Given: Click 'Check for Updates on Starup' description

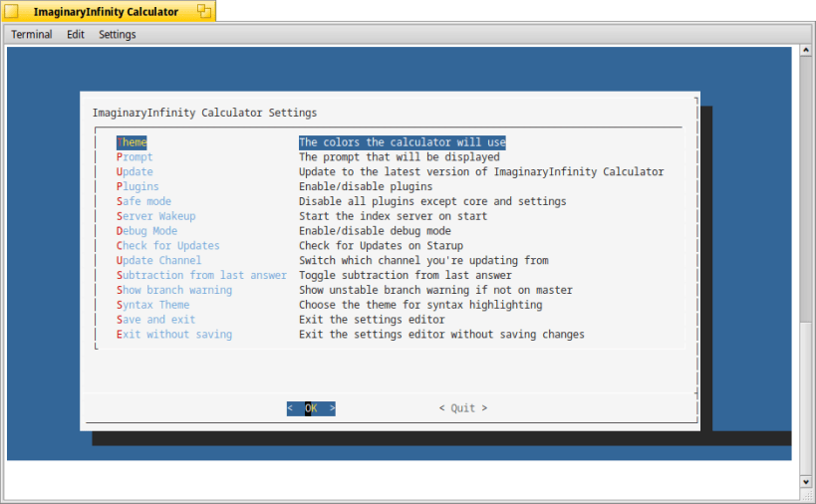Looking at the screenshot, I should pos(381,245).
